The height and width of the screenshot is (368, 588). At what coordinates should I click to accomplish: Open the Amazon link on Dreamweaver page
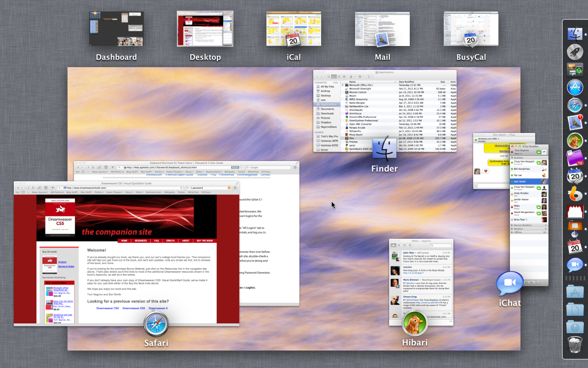click(x=62, y=262)
